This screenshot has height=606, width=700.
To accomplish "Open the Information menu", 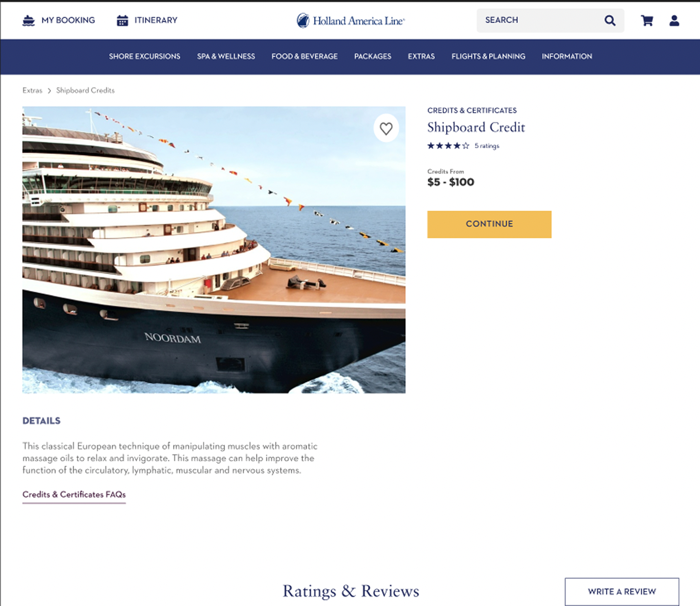I will coord(567,56).
